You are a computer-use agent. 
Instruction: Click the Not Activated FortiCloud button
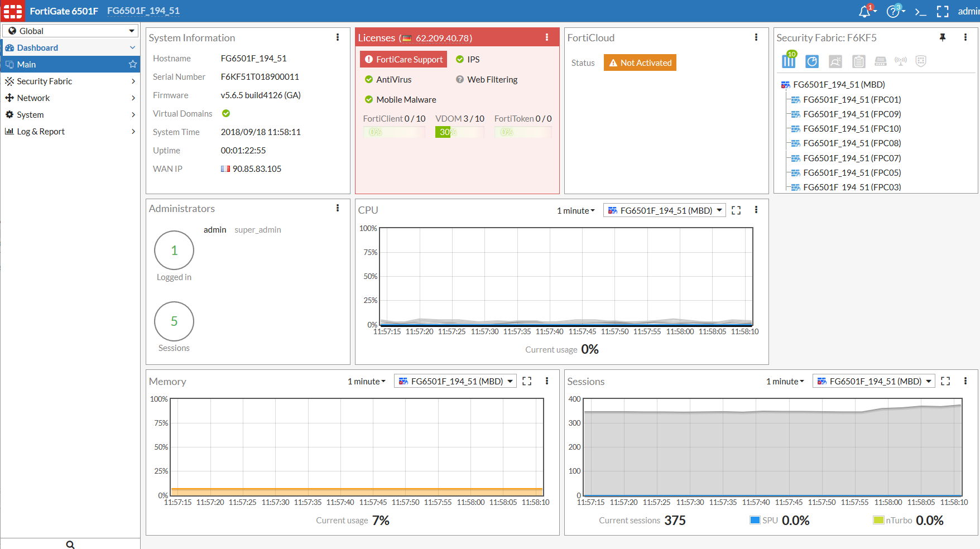(x=640, y=62)
